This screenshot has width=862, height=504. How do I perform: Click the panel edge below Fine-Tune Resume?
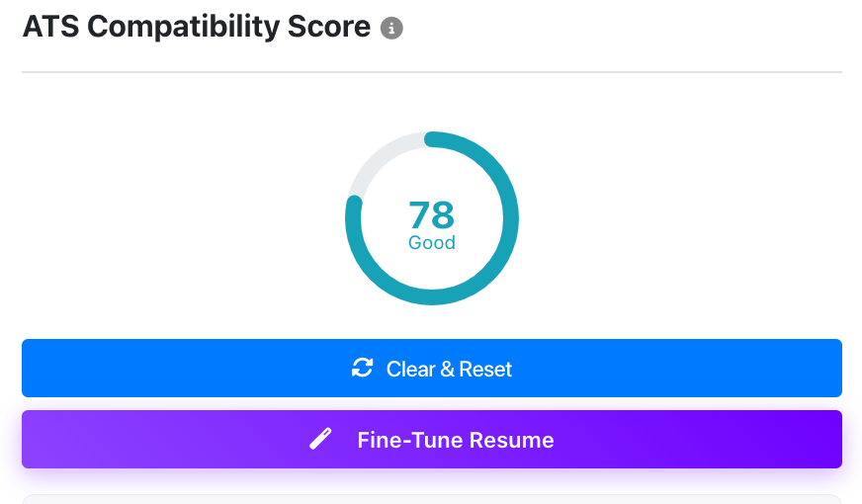432,497
